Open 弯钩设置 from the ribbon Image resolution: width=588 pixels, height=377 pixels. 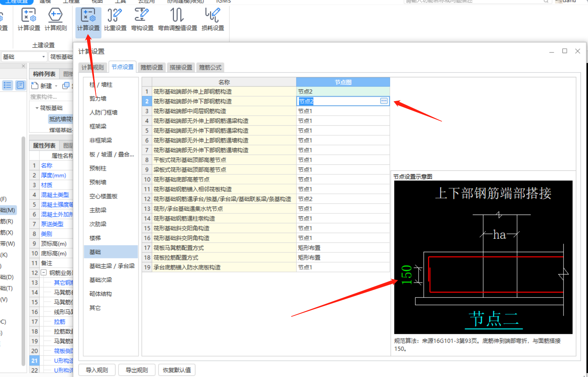(142, 20)
